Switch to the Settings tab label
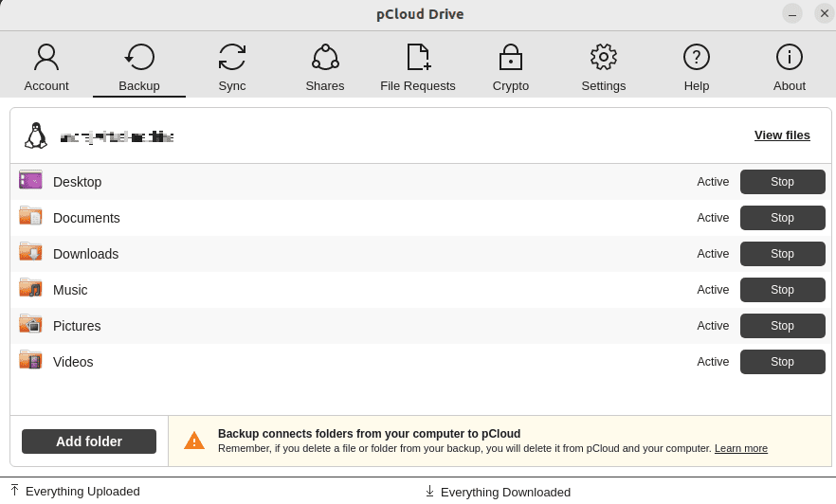This screenshot has height=504, width=836. click(604, 86)
